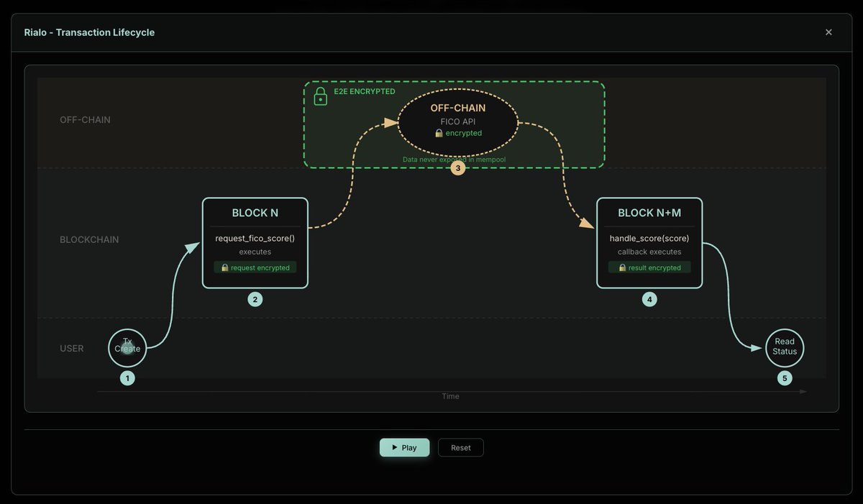Click the 'Time' axis label

[450, 396]
